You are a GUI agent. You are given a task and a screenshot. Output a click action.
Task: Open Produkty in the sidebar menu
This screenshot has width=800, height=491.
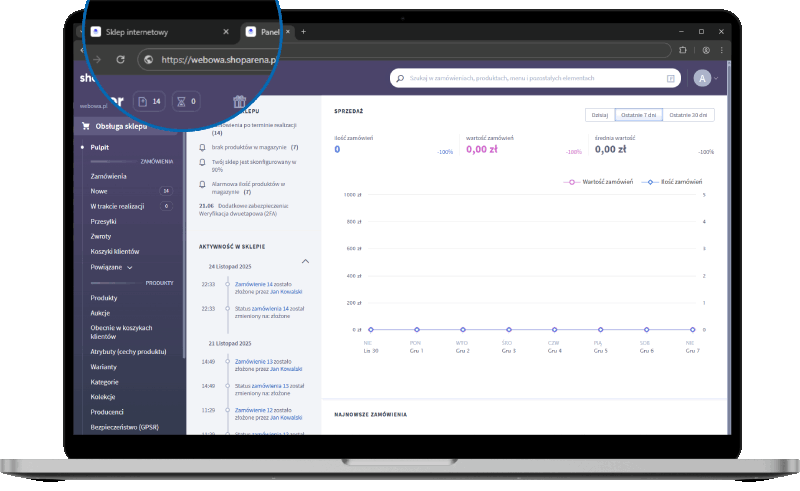[104, 298]
